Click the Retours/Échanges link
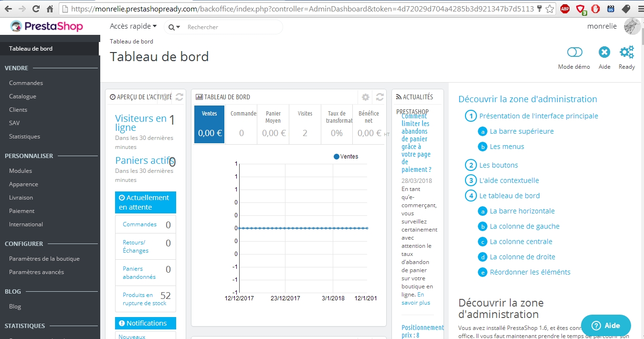The width and height of the screenshot is (644, 339). tap(136, 246)
